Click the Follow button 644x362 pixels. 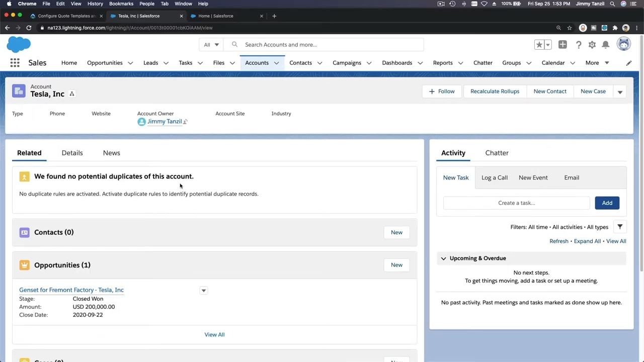442,92
